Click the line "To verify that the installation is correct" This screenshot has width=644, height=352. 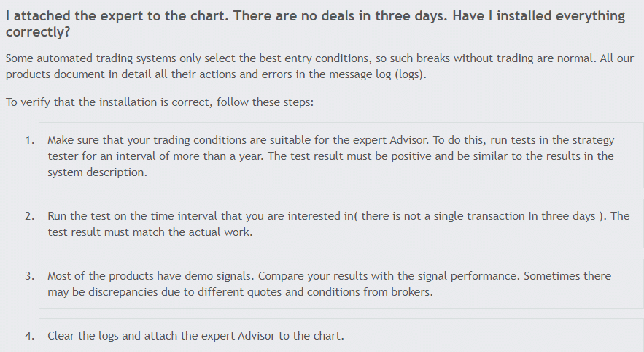click(159, 102)
